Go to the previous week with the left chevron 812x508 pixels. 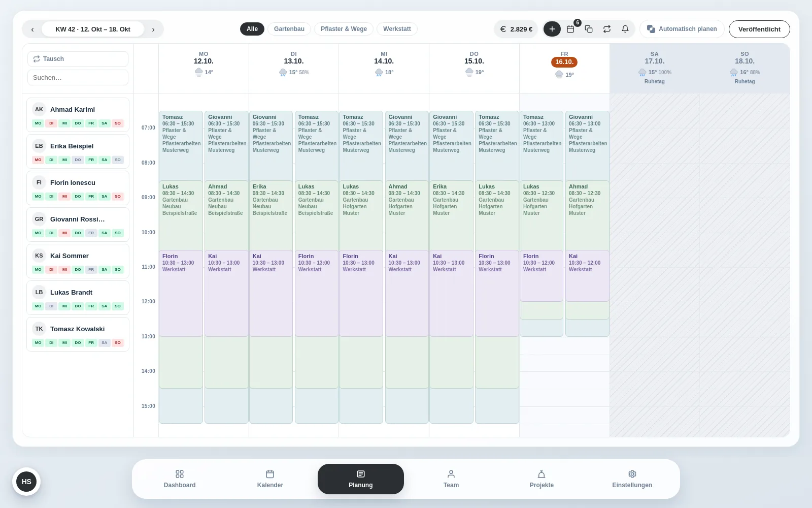(32, 29)
